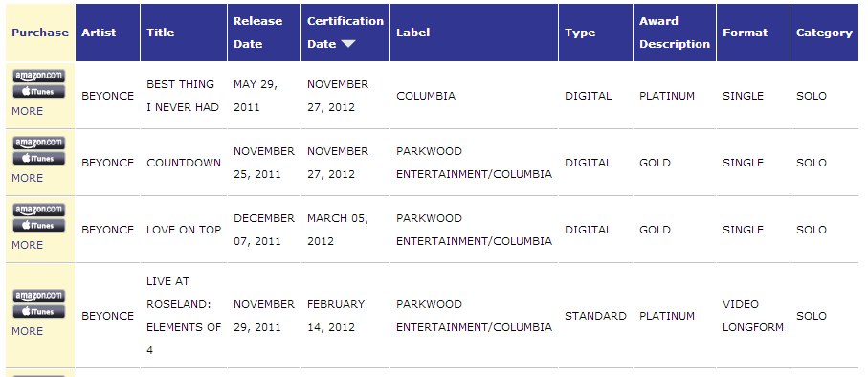Open amazon.com purchase icon for Countdown
Viewport: 868px width, 377px height.
pyautogui.click(x=38, y=143)
